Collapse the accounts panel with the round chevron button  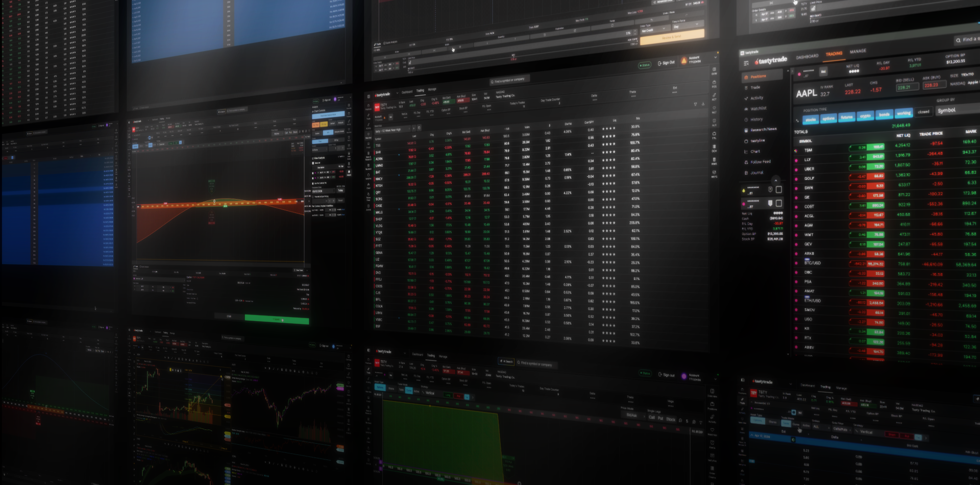coord(776,180)
